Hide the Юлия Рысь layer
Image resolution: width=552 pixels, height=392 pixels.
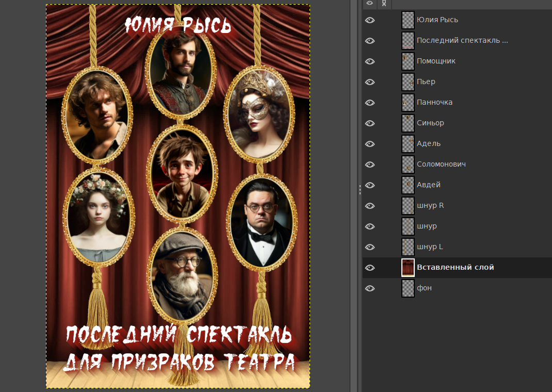[370, 20]
